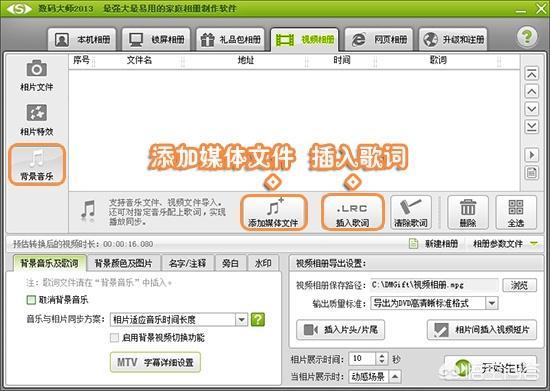This screenshot has width=550, height=391.
Task: Toggle the 取消背景音乐 checkbox
Action: click(x=31, y=300)
